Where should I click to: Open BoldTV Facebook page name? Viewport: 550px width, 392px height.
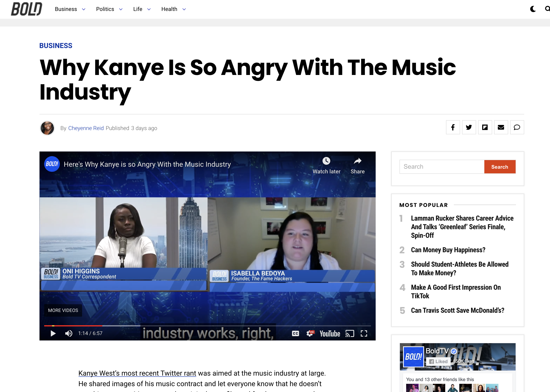coord(437,351)
